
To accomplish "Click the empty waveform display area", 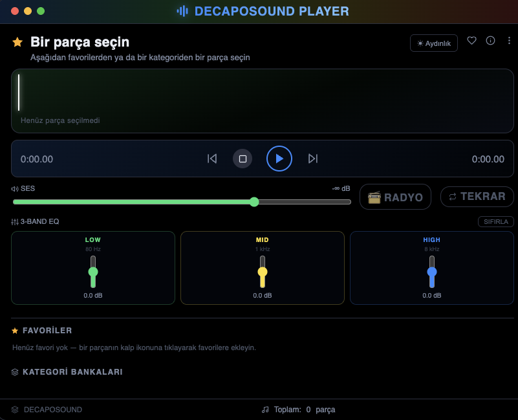I will 263,101.
